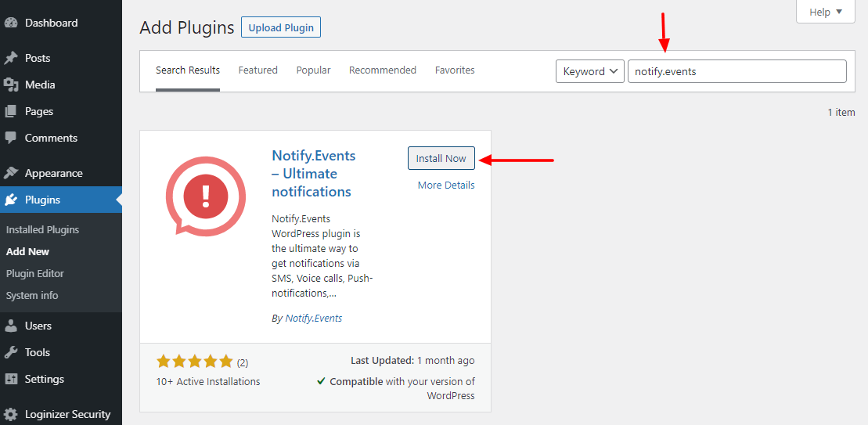Go to the Media library menu
868x425 pixels.
[61, 85]
